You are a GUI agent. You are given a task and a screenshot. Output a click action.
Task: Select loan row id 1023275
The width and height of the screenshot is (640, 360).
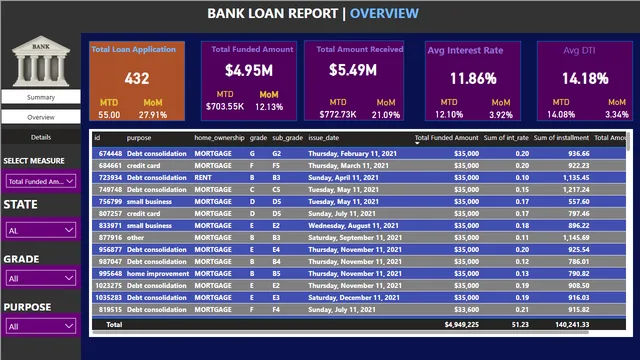tap(359, 285)
